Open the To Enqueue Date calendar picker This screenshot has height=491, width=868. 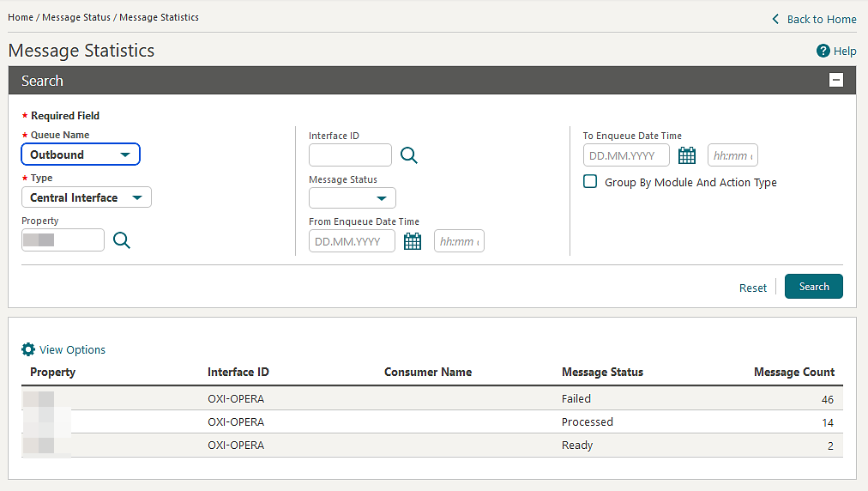pyautogui.click(x=687, y=155)
